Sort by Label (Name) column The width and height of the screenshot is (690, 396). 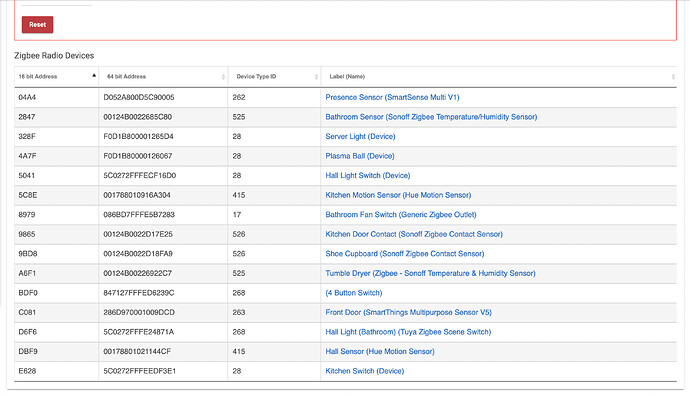[x=499, y=77]
